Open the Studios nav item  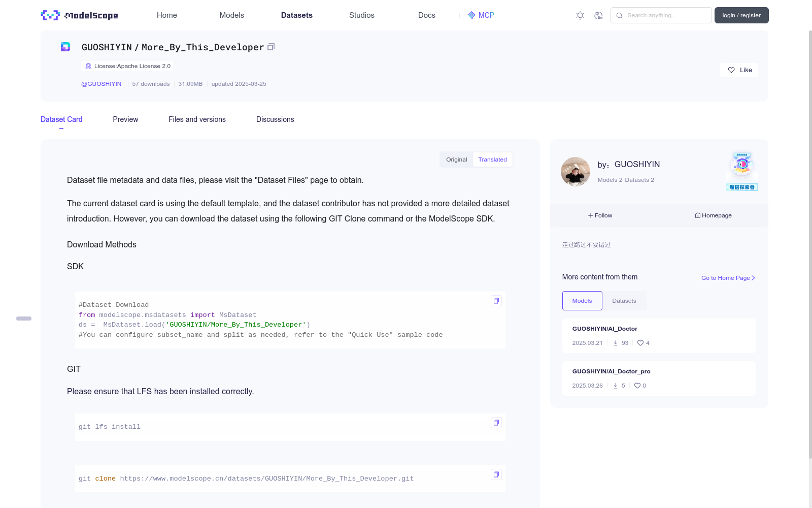[x=362, y=15]
